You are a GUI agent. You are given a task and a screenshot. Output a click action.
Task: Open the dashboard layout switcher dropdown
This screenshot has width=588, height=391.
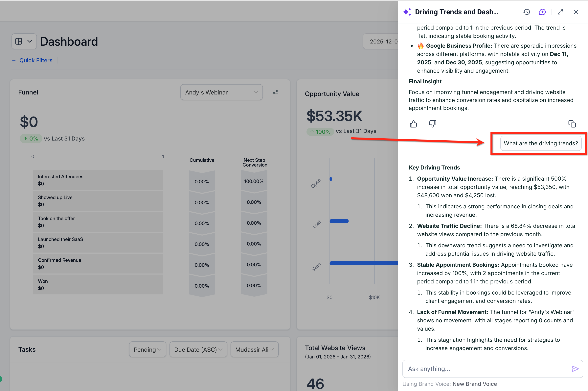24,41
